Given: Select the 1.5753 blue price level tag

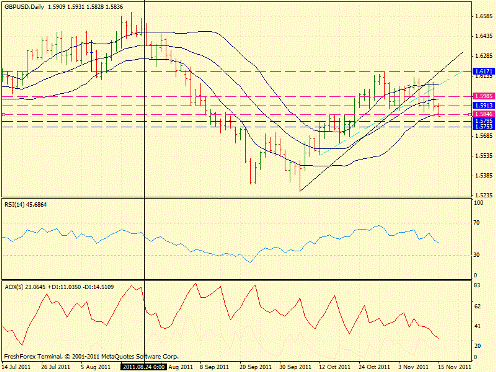Looking at the screenshot, I should click(483, 127).
